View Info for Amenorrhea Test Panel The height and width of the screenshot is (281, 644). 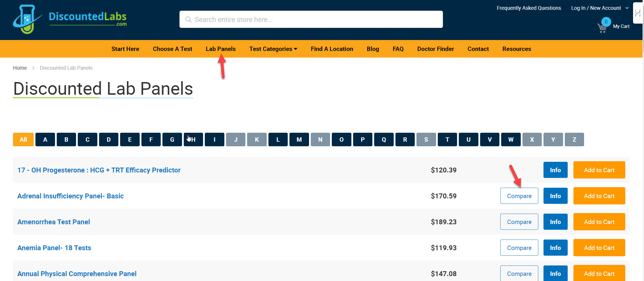point(555,222)
